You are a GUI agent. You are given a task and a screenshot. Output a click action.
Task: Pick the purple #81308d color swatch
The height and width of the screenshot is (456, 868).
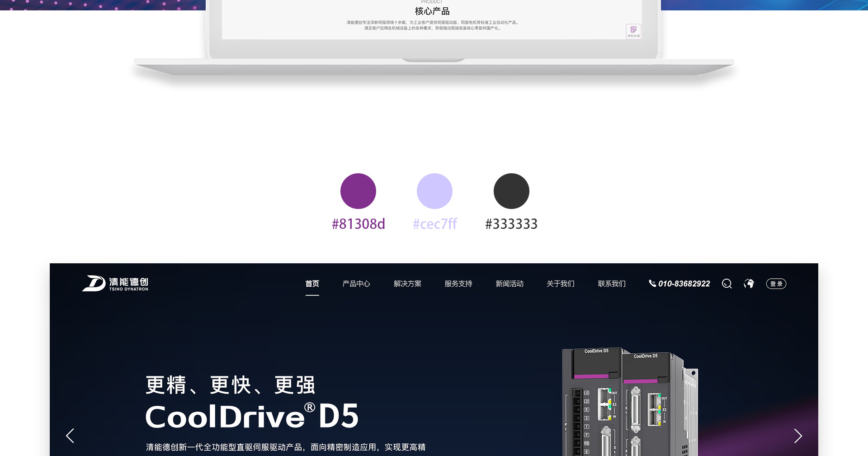(358, 191)
